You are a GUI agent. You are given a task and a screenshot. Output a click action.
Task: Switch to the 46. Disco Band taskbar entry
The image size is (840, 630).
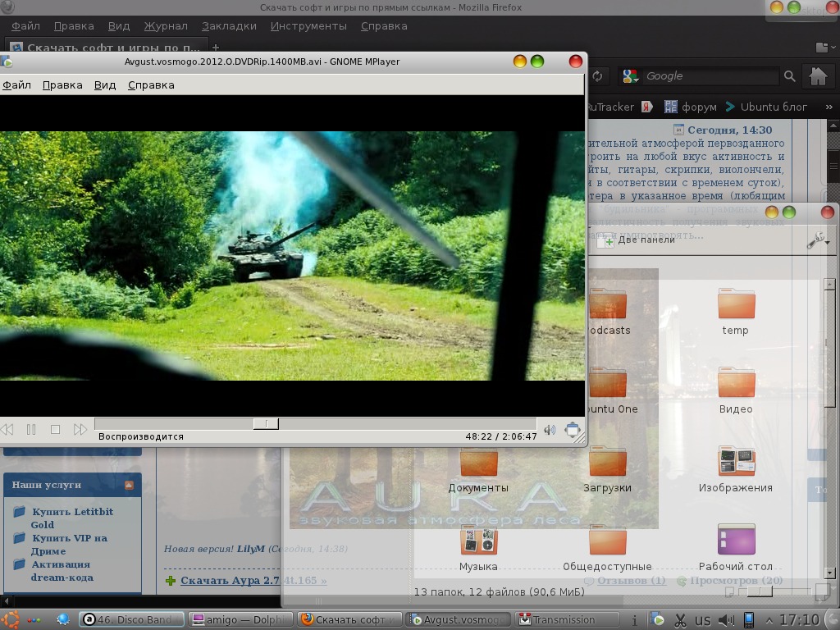(x=132, y=620)
